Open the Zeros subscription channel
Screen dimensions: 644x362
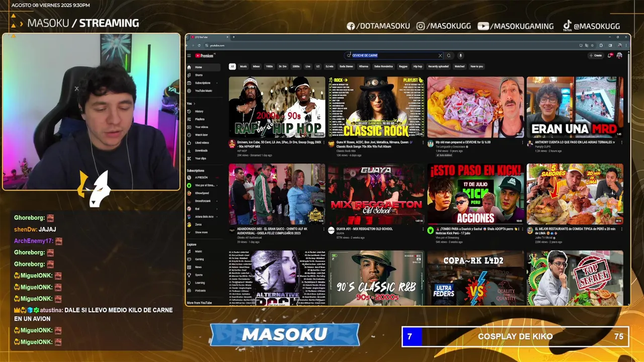point(203,225)
